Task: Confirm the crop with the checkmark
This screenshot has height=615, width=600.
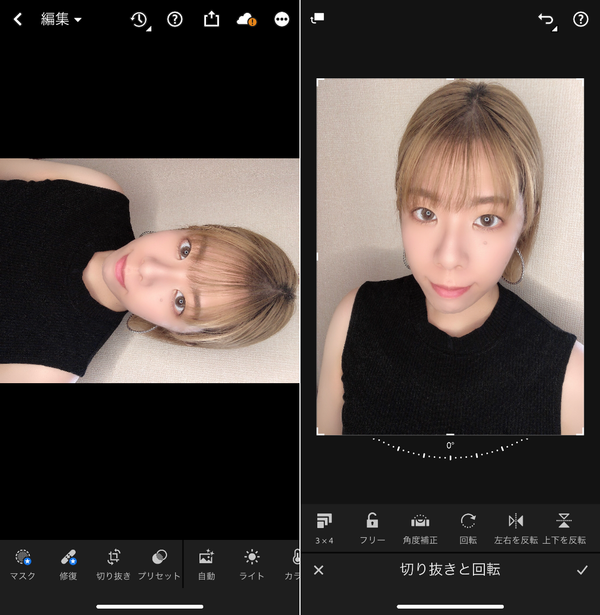Action: [x=582, y=570]
